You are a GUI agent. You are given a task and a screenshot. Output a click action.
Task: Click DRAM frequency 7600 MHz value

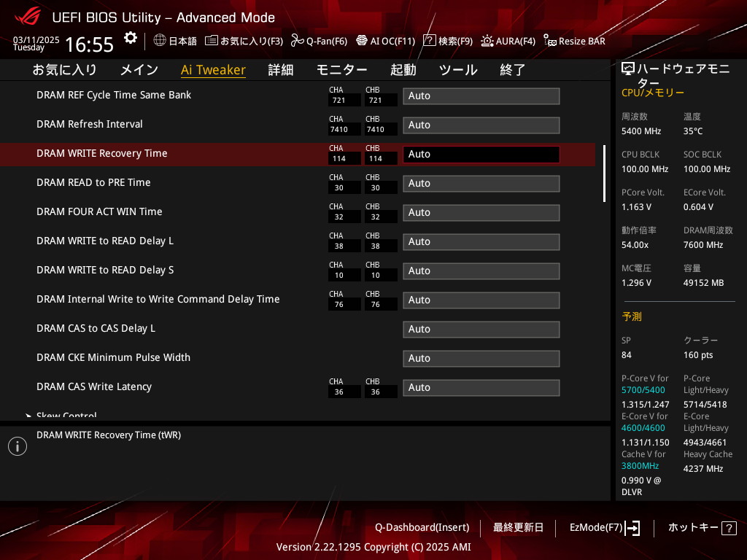pos(703,245)
